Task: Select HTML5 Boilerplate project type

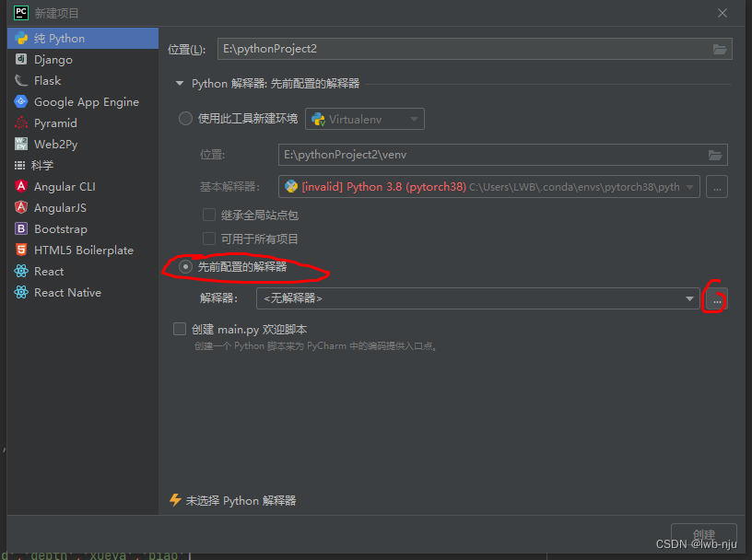Action: coord(83,250)
